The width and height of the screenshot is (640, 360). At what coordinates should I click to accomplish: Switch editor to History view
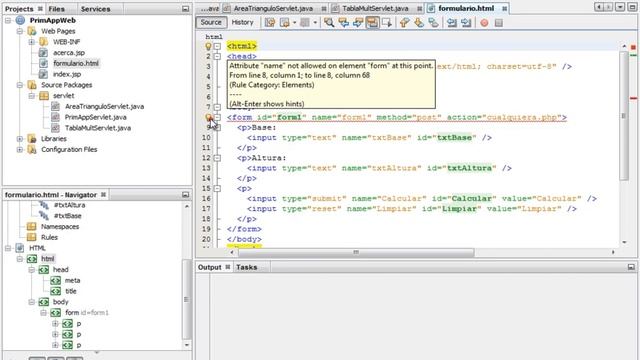click(242, 22)
